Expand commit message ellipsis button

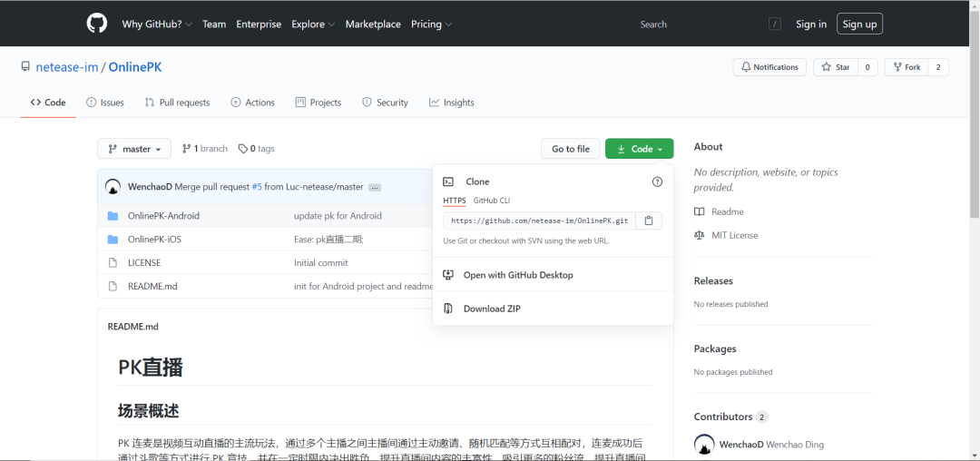point(375,187)
